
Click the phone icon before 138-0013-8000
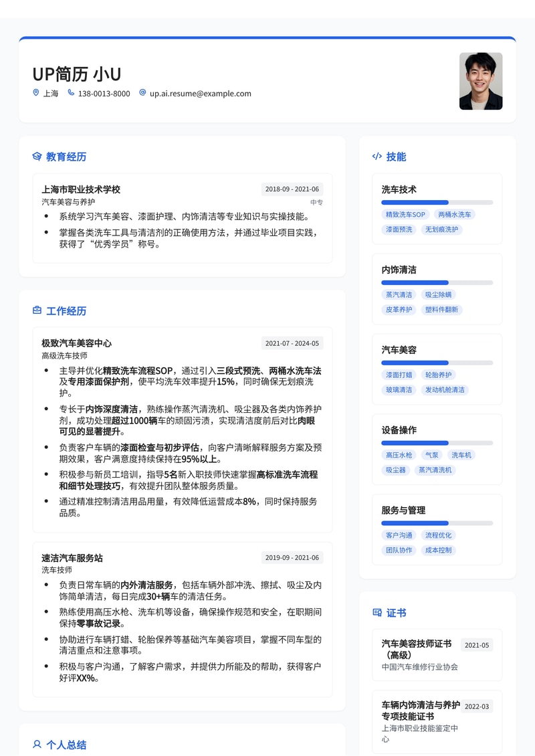pos(71,93)
